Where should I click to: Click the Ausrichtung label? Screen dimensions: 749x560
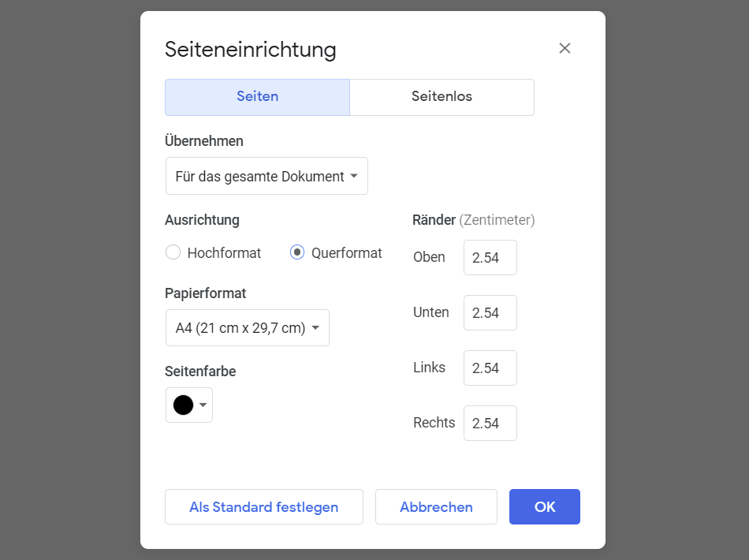pyautogui.click(x=202, y=220)
